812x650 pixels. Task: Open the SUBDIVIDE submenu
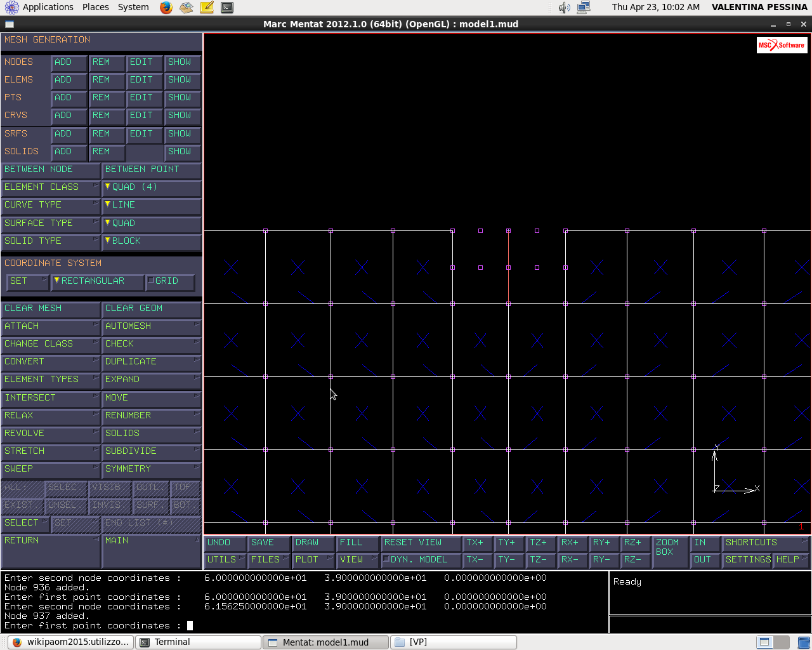[151, 451]
